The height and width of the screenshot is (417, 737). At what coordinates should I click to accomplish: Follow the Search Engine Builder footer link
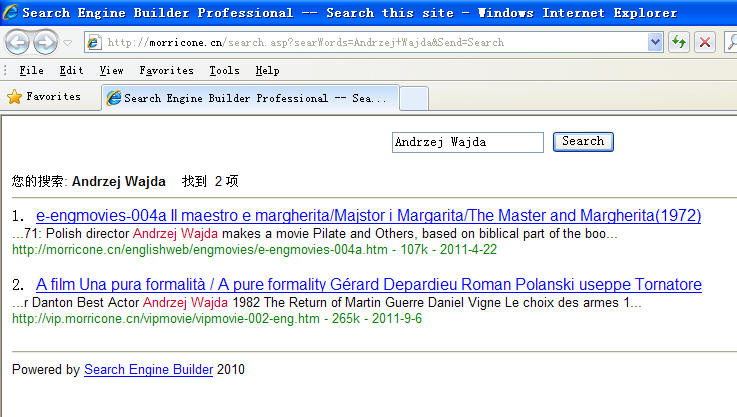pos(149,370)
